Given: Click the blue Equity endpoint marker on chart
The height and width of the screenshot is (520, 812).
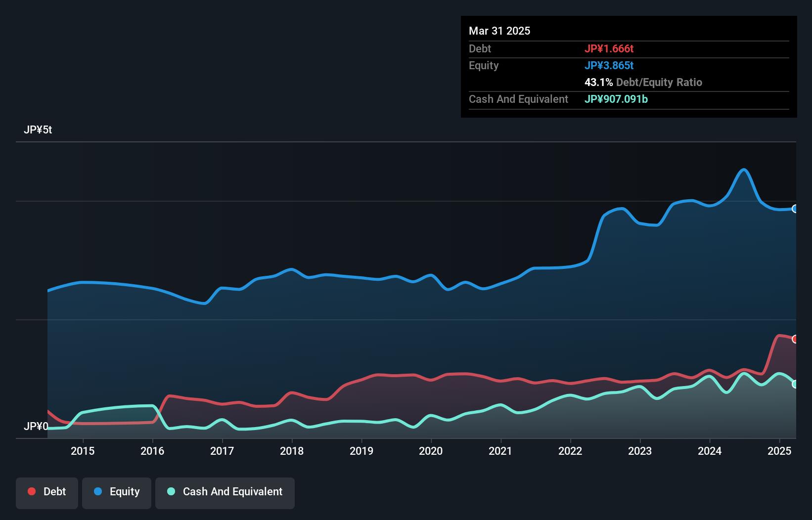Looking at the screenshot, I should tap(795, 209).
